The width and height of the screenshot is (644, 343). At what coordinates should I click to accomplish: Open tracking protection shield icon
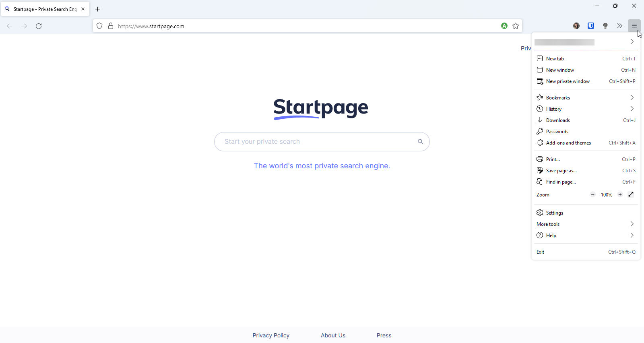point(99,26)
